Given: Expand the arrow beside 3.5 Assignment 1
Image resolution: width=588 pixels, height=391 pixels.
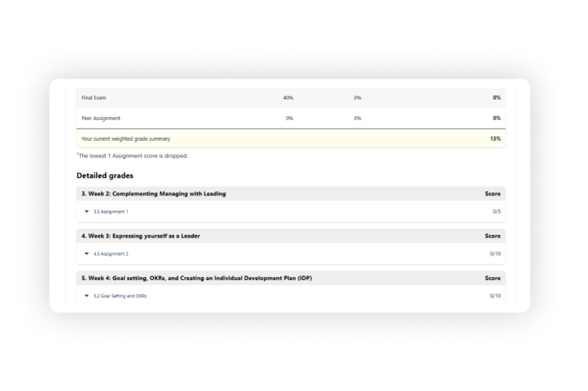Looking at the screenshot, I should tap(87, 211).
